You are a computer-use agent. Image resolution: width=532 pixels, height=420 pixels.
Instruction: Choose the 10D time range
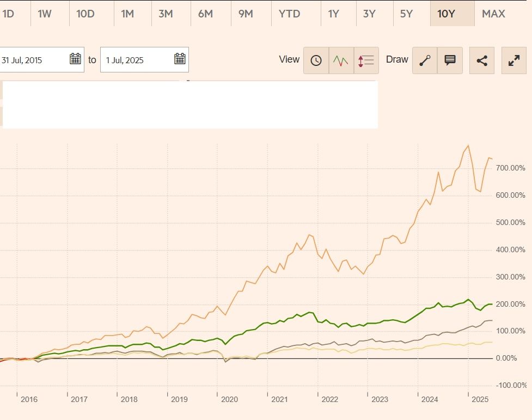pos(85,14)
